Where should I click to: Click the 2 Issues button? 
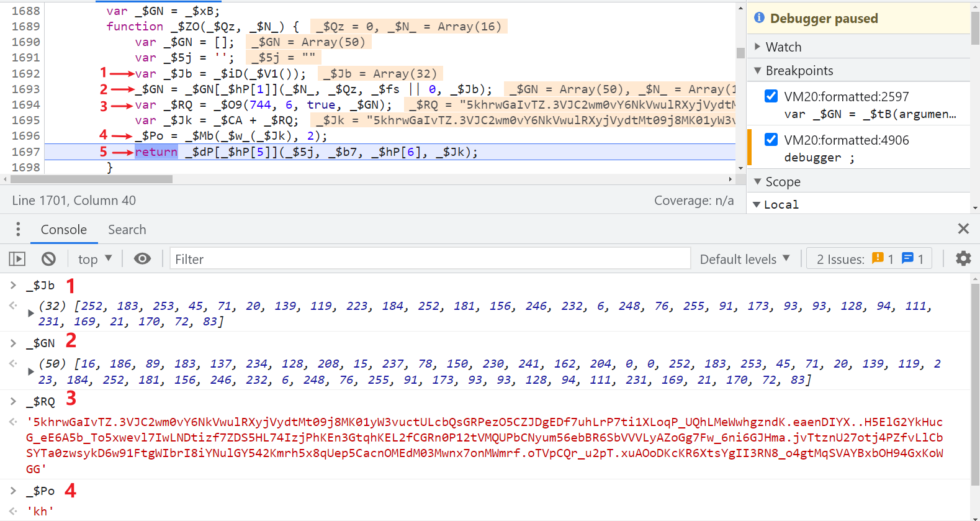(x=870, y=259)
